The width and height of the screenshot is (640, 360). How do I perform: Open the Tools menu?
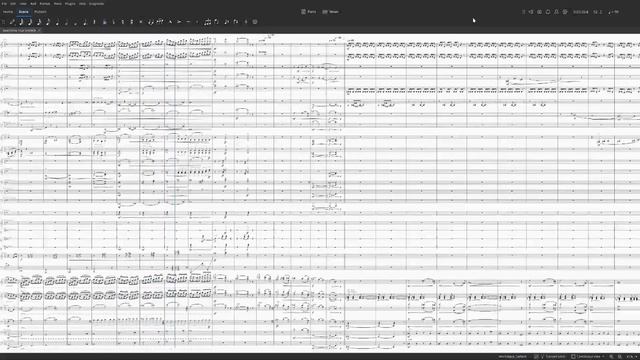tap(58, 4)
